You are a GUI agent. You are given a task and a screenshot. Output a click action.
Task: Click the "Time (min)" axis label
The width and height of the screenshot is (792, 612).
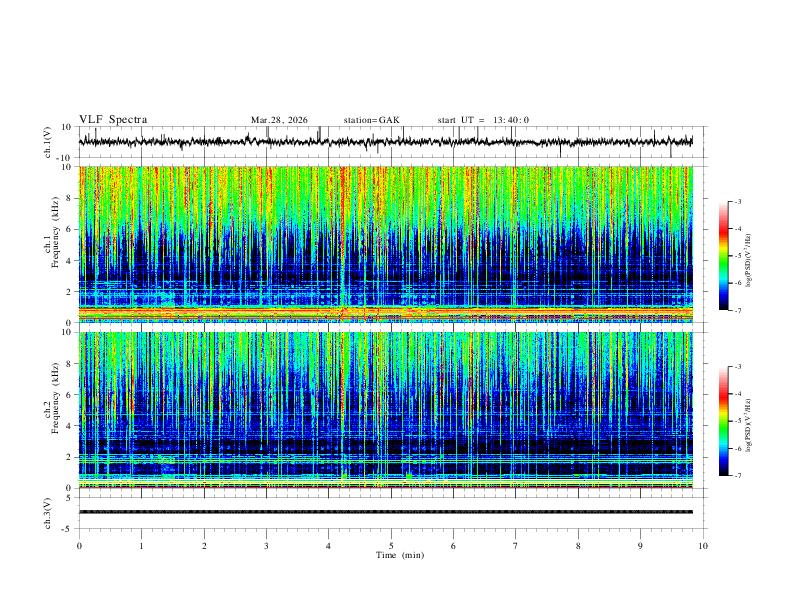(400, 555)
